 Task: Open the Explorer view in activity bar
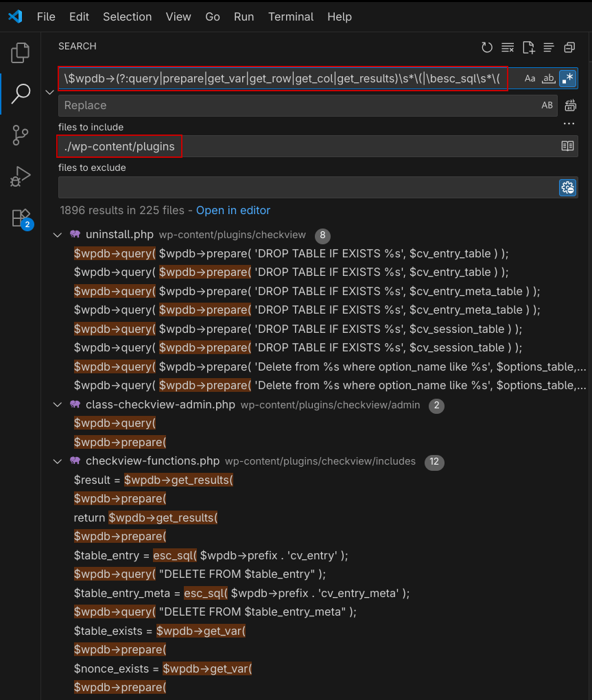click(21, 52)
